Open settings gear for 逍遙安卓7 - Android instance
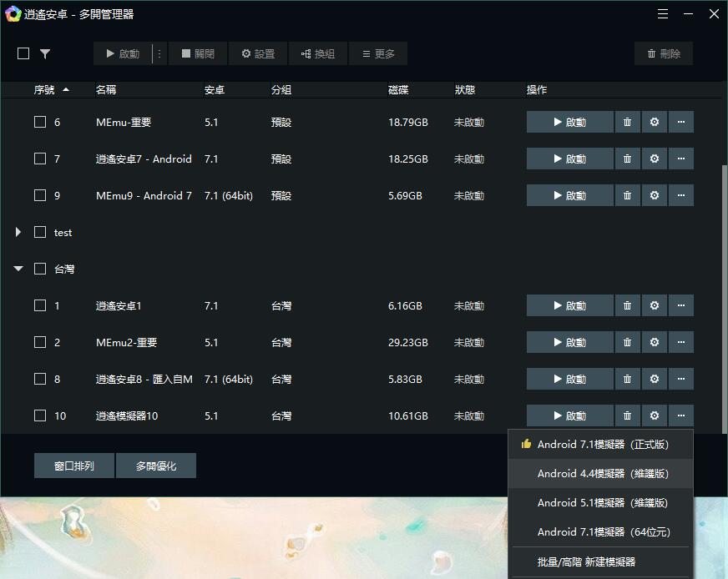 (654, 159)
